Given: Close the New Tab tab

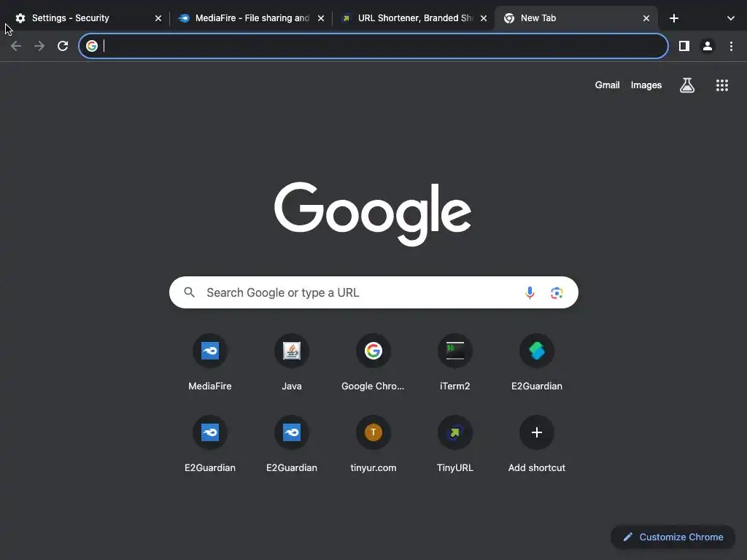Looking at the screenshot, I should point(646,18).
